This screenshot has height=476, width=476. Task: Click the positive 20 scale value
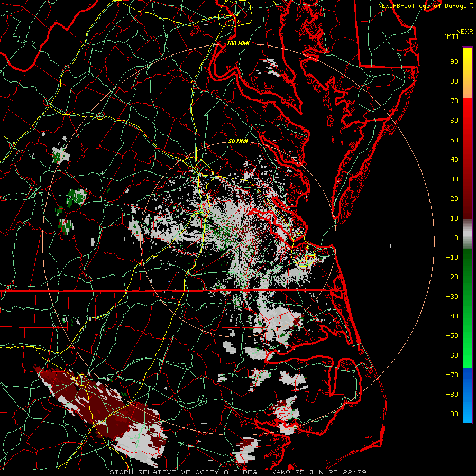(x=454, y=198)
